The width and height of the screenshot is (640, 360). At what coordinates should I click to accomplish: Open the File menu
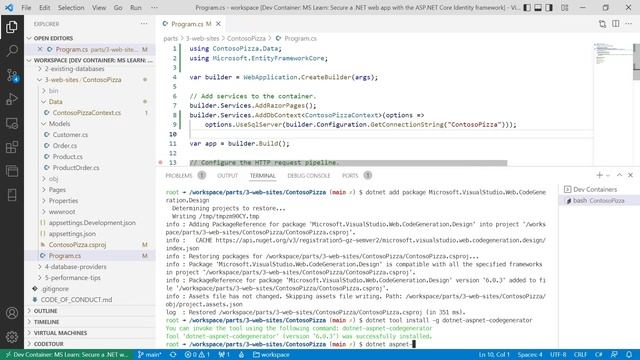pos(26,8)
